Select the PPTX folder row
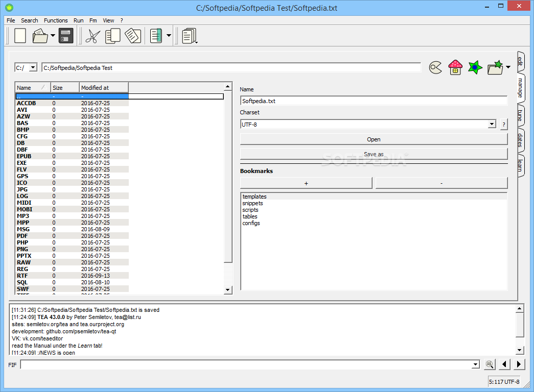 click(x=72, y=256)
